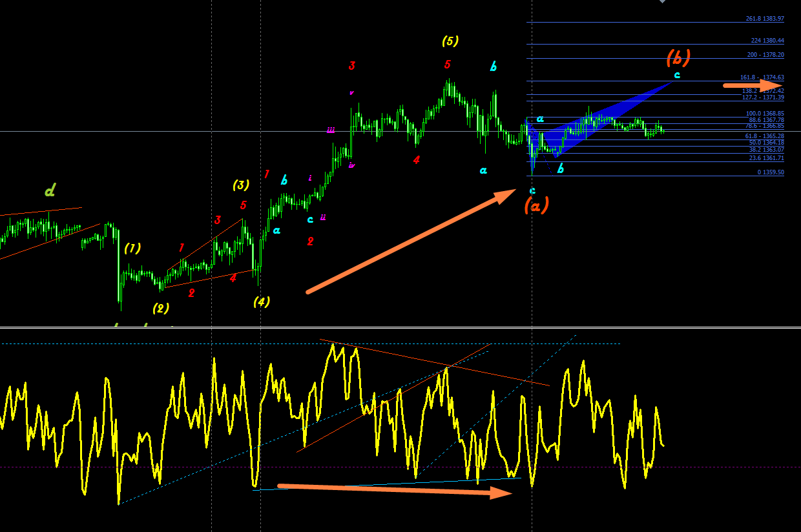
Task: Click the magenta iv sub-wave label
Action: point(352,165)
